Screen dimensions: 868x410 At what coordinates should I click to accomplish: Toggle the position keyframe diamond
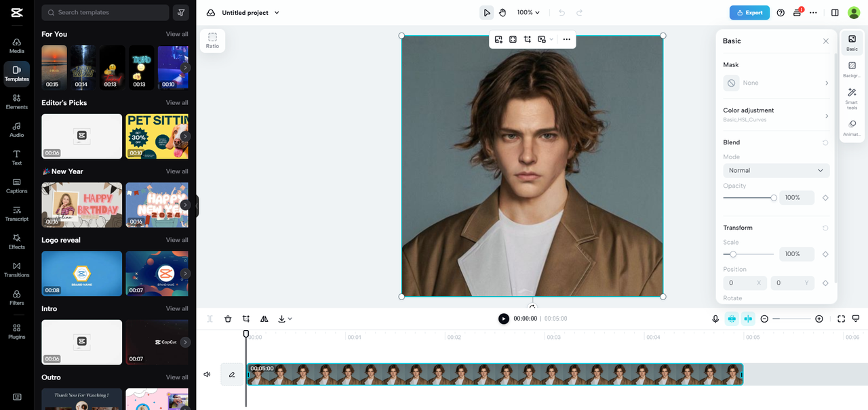click(x=825, y=283)
